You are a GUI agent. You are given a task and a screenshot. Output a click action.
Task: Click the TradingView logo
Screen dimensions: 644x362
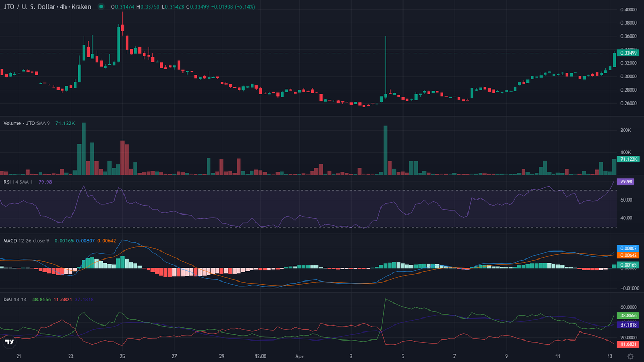(x=9, y=342)
